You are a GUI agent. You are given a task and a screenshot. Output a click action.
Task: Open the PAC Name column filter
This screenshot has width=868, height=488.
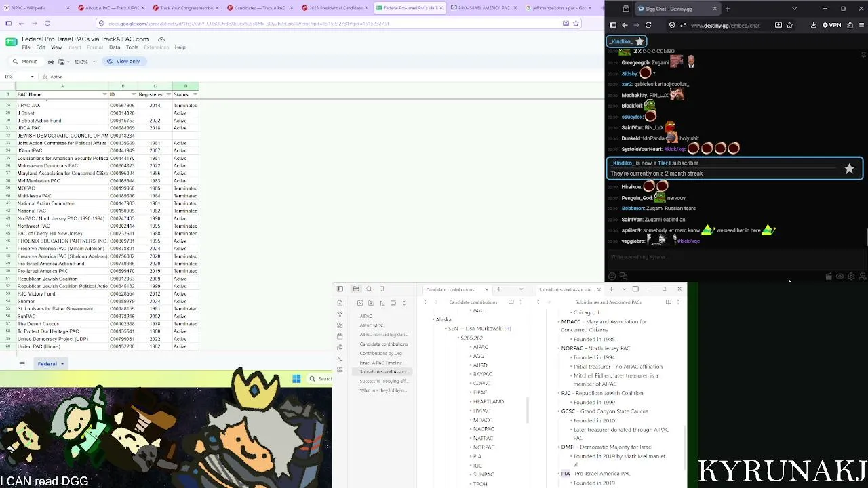coord(104,94)
